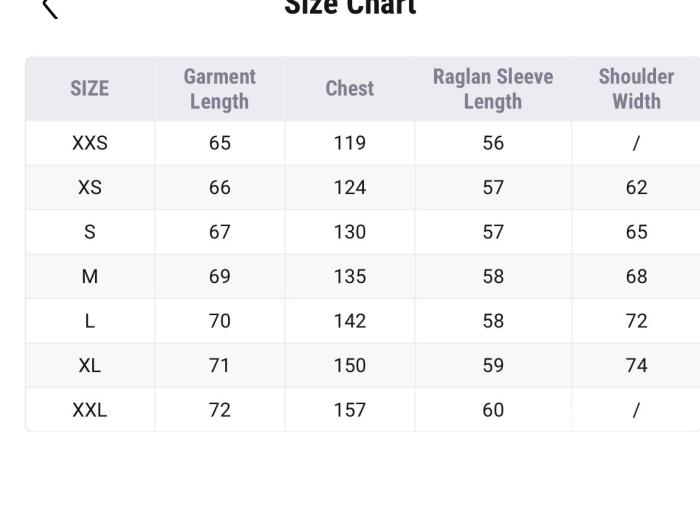This screenshot has width=700, height=524.
Task: Select the shoulder width 74 cell
Action: [x=636, y=366]
